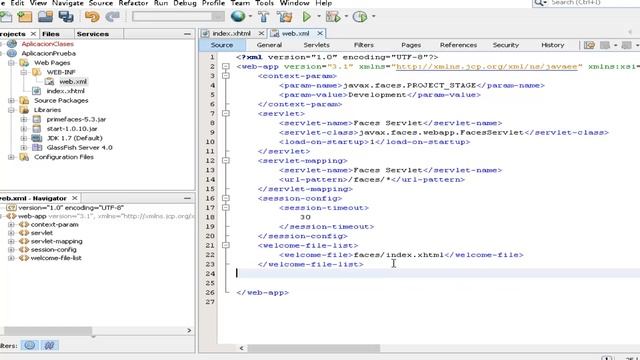The image size is (640, 360).
Task: Click first Navigator filter button
Action: click(29, 345)
